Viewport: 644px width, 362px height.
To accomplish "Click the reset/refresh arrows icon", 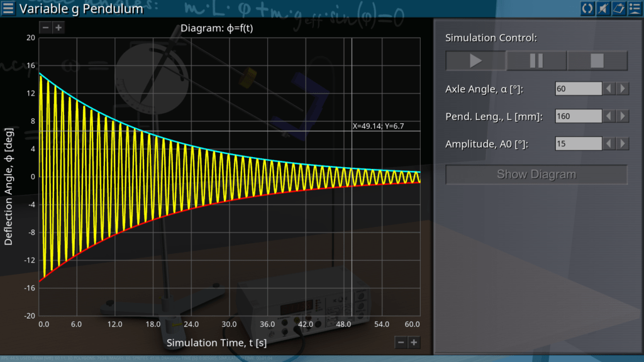I will (x=587, y=8).
